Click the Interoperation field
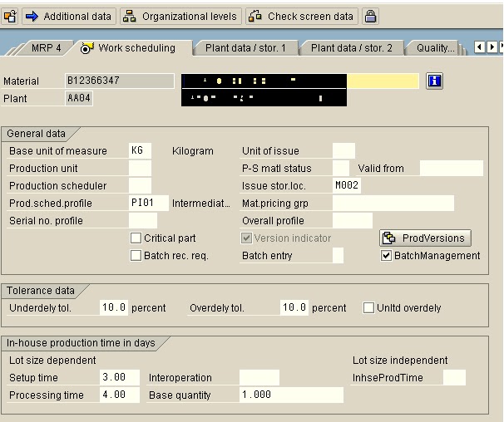The width and height of the screenshot is (504, 422). click(259, 377)
